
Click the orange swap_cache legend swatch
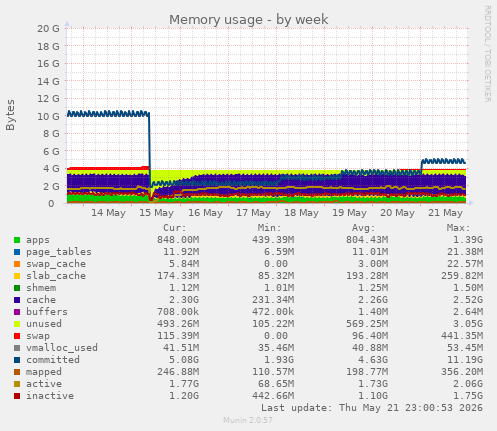[17, 264]
